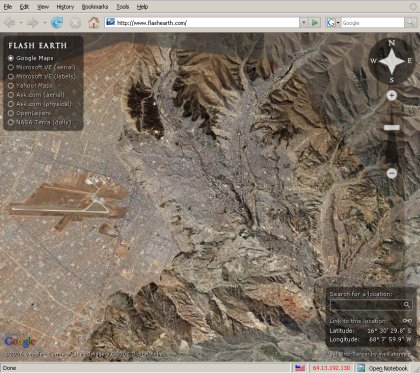Reload the page with the blue Refresh icon

(x=57, y=23)
